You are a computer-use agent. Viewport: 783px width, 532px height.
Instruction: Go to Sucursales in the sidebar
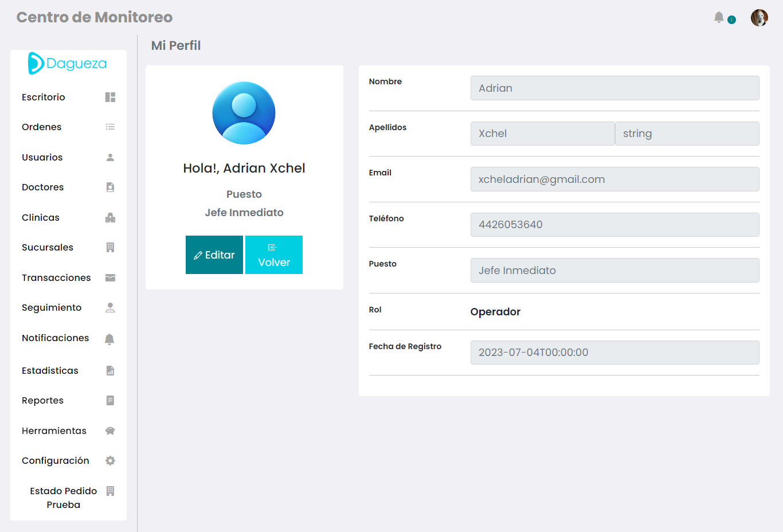(48, 248)
